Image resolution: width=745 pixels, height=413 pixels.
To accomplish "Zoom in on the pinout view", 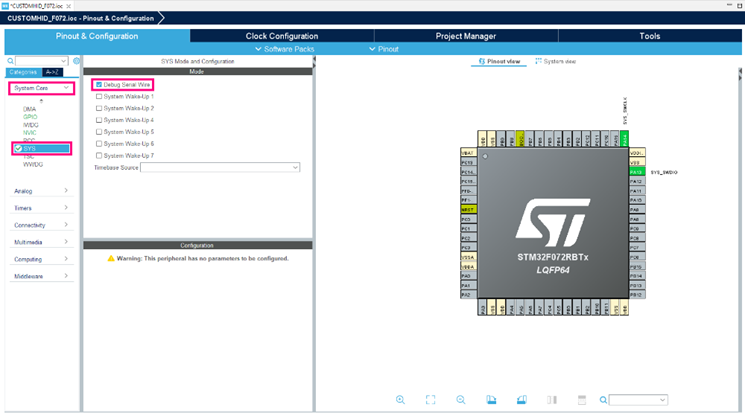I will click(x=401, y=400).
